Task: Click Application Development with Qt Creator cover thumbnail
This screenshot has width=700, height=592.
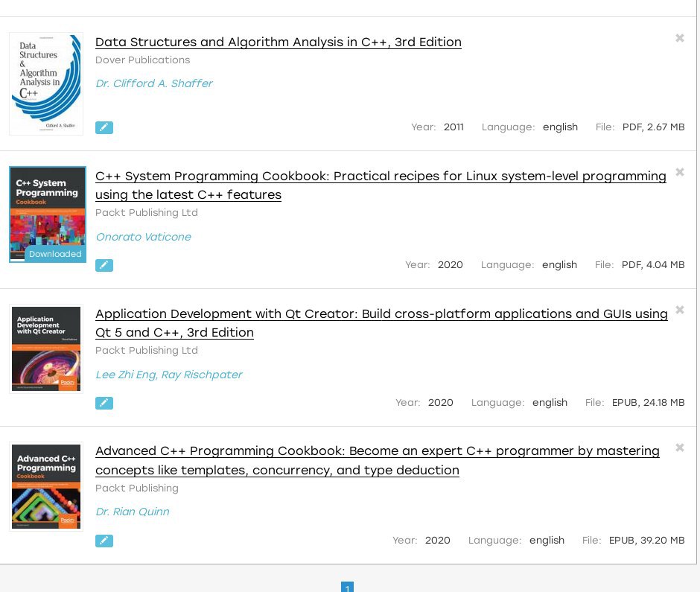Action: tap(46, 348)
